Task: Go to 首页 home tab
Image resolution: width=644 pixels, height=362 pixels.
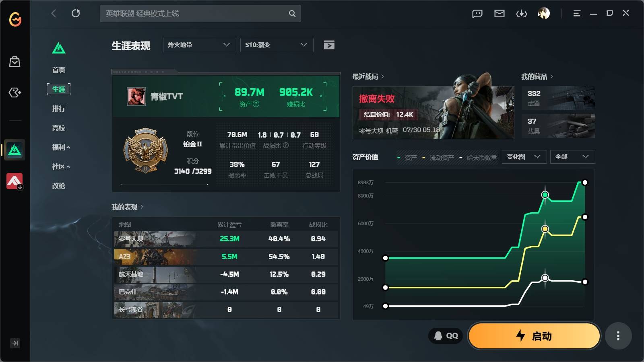Action: point(59,70)
